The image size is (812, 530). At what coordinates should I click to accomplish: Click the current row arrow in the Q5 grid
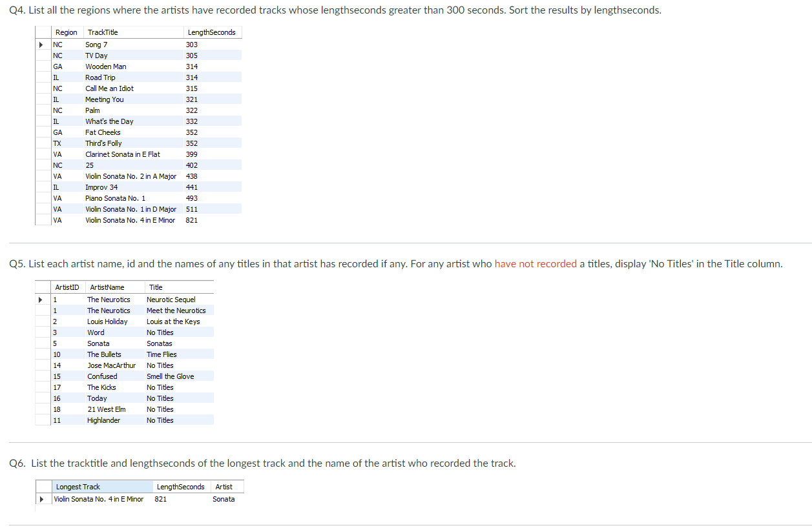coord(40,300)
